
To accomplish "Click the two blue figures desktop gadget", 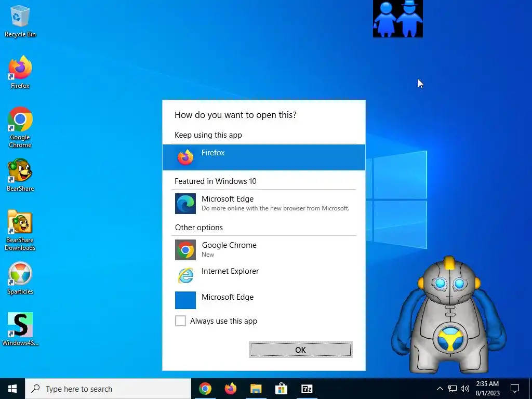I will click(x=397, y=19).
